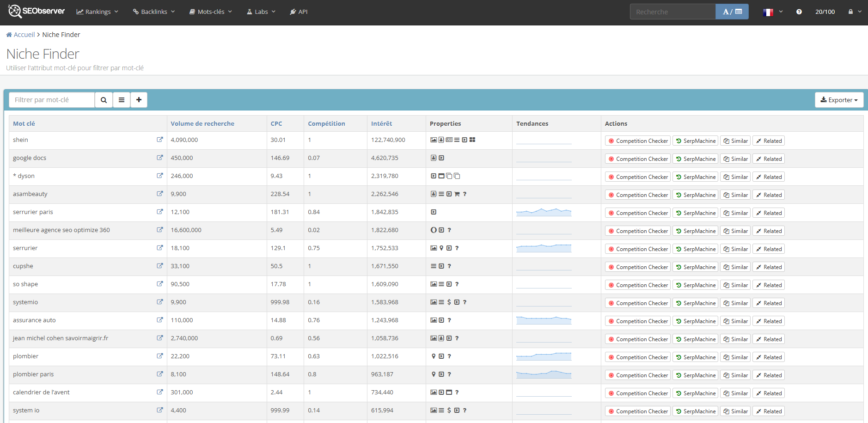Click the dollar property icon in systemio row
This screenshot has height=423, width=868.
click(x=449, y=302)
